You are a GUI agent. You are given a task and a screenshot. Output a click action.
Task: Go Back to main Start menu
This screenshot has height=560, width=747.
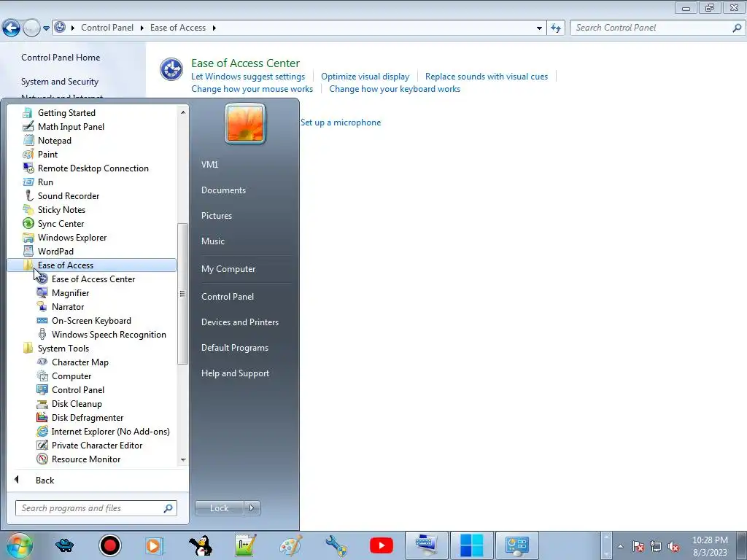pos(44,480)
